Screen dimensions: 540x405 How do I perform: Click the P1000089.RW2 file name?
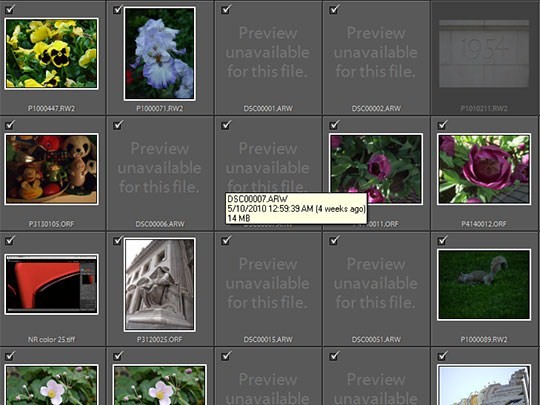pos(484,339)
